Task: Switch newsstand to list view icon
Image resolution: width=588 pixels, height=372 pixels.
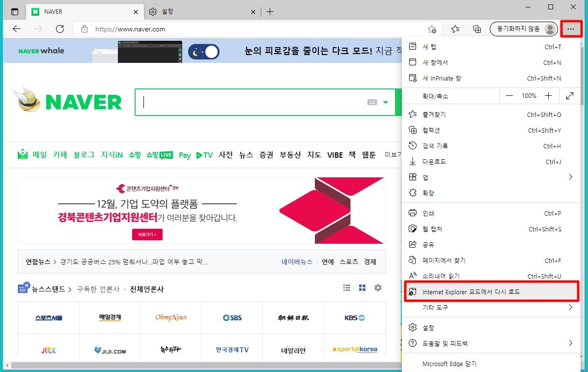Action: (x=347, y=287)
